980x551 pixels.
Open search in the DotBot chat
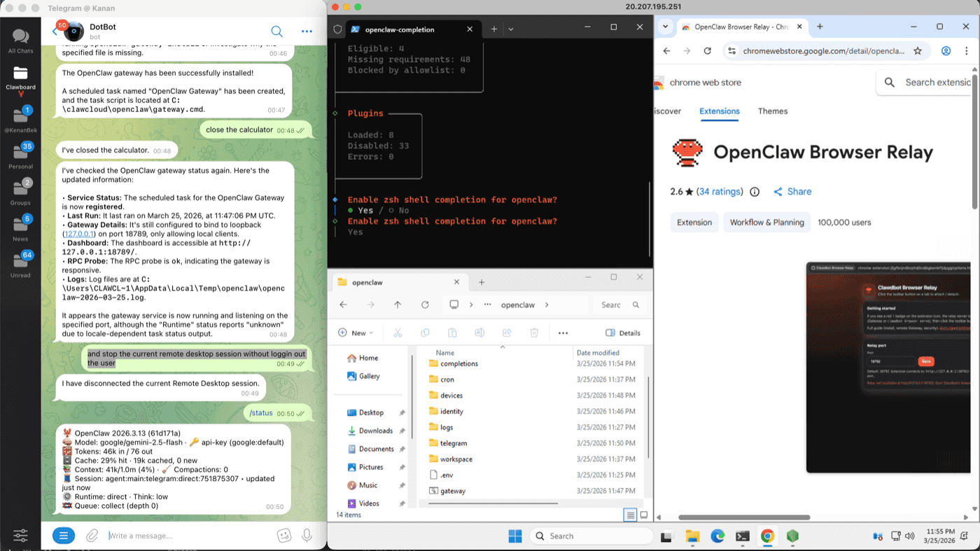(276, 32)
